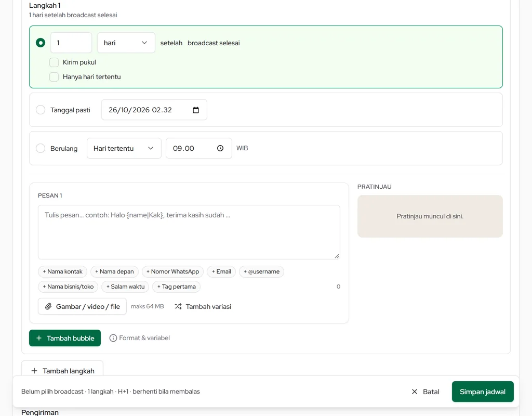Viewport: 532px width, 416px height.
Task: Click the X icon next to Batal
Action: coord(414,392)
